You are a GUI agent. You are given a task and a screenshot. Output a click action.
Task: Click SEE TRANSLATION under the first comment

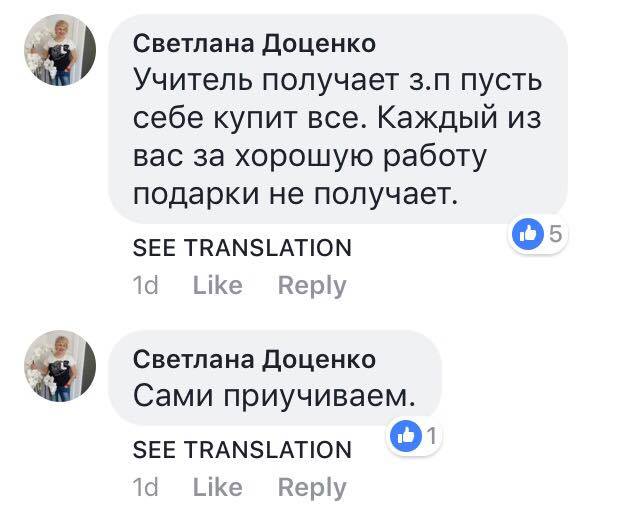pyautogui.click(x=242, y=248)
